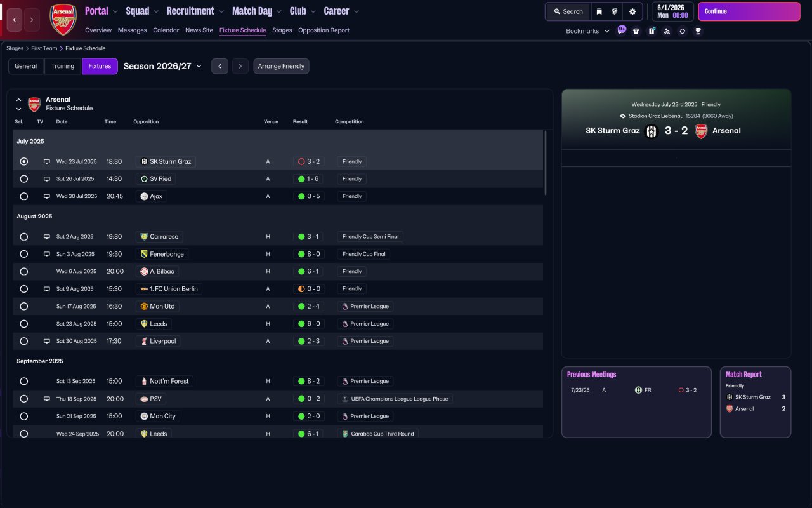Click the Competition column header
Screen dimensions: 812x508
tap(350, 122)
